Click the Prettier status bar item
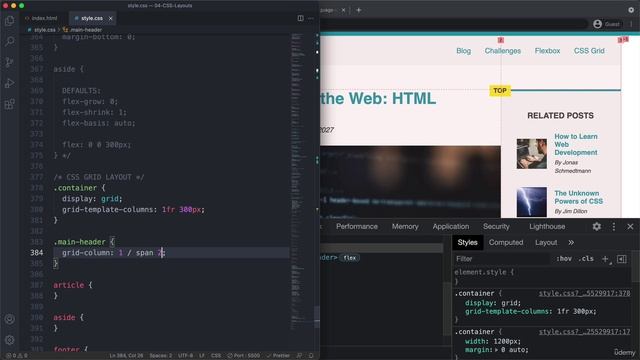Image resolution: width=640 pixels, height=360 pixels. (278, 356)
